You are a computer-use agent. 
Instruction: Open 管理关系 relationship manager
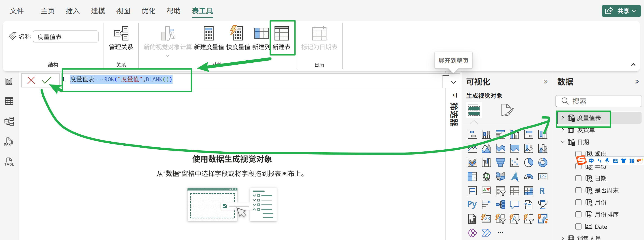point(121,33)
